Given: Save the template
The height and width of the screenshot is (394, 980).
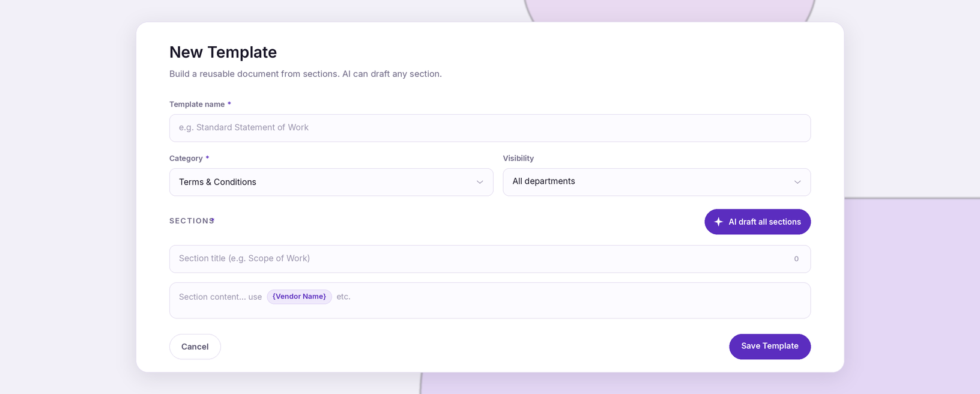Looking at the screenshot, I should pyautogui.click(x=770, y=347).
